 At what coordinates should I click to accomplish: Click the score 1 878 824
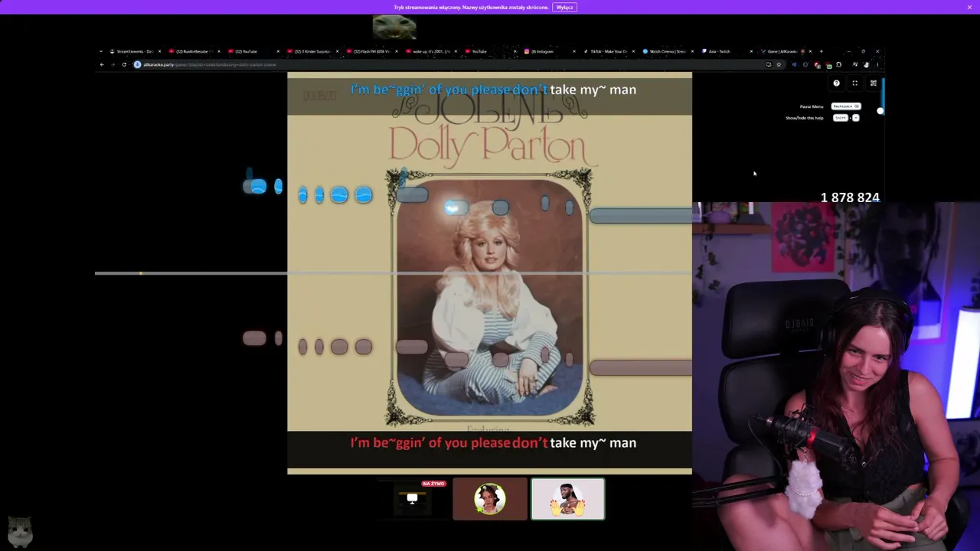pyautogui.click(x=850, y=197)
